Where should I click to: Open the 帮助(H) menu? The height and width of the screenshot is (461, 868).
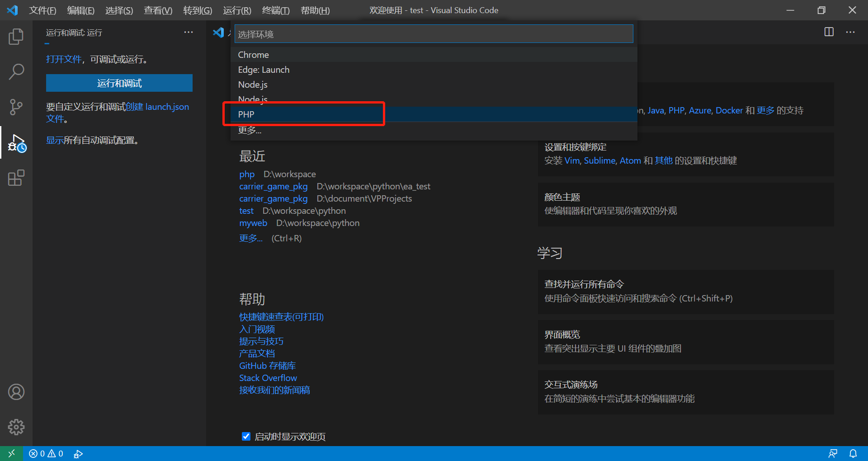pos(315,10)
